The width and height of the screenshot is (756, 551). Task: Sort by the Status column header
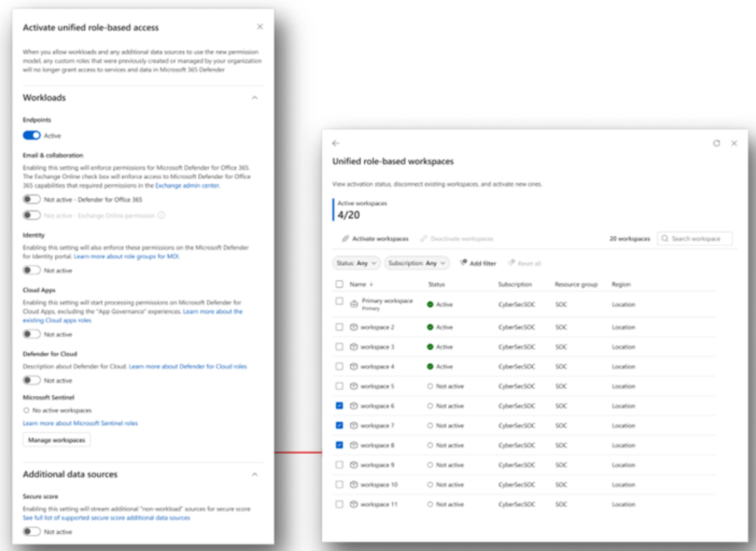pyautogui.click(x=436, y=284)
